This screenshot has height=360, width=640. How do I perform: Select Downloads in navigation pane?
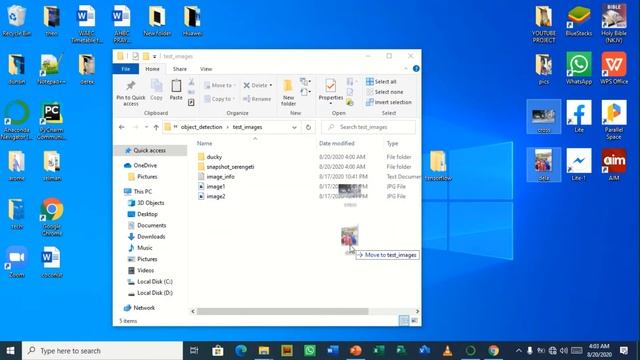(x=151, y=237)
